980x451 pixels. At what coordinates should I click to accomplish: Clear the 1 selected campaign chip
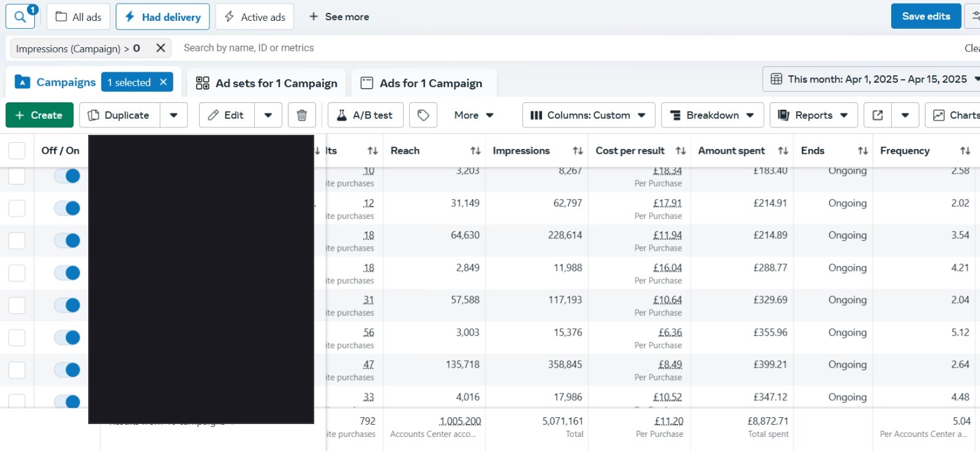[x=163, y=82]
